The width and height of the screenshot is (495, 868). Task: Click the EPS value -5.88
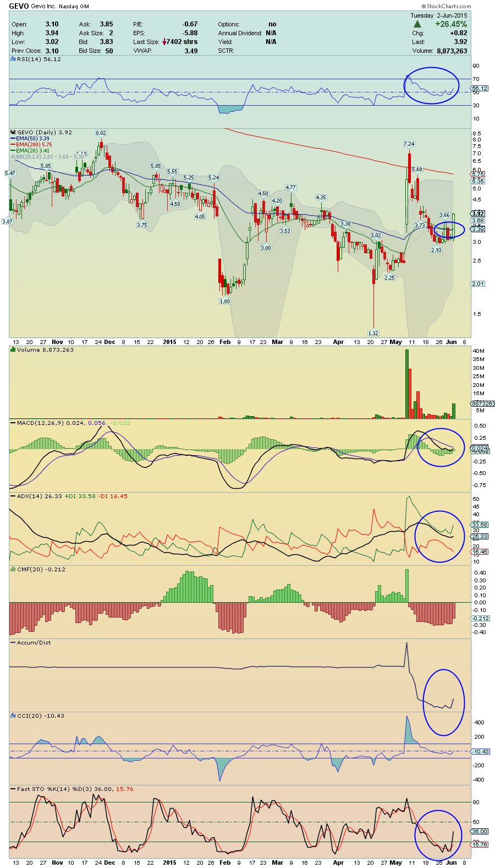[190, 33]
